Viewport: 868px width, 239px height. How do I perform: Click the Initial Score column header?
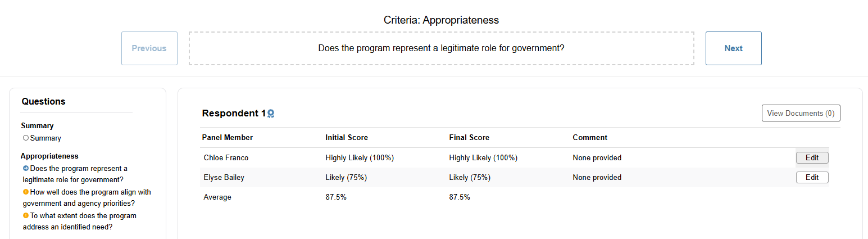click(347, 137)
